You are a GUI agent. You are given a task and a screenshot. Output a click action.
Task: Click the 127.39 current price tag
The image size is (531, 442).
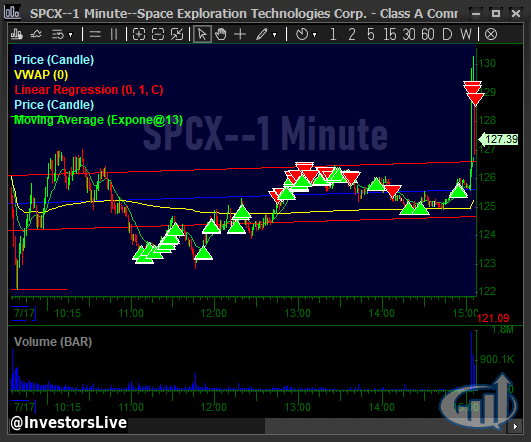[x=498, y=139]
